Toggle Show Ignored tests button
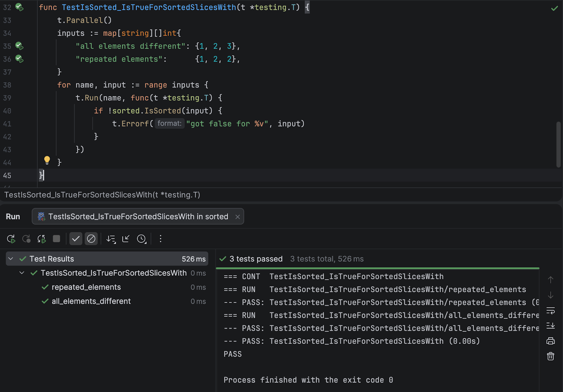 [91, 239]
